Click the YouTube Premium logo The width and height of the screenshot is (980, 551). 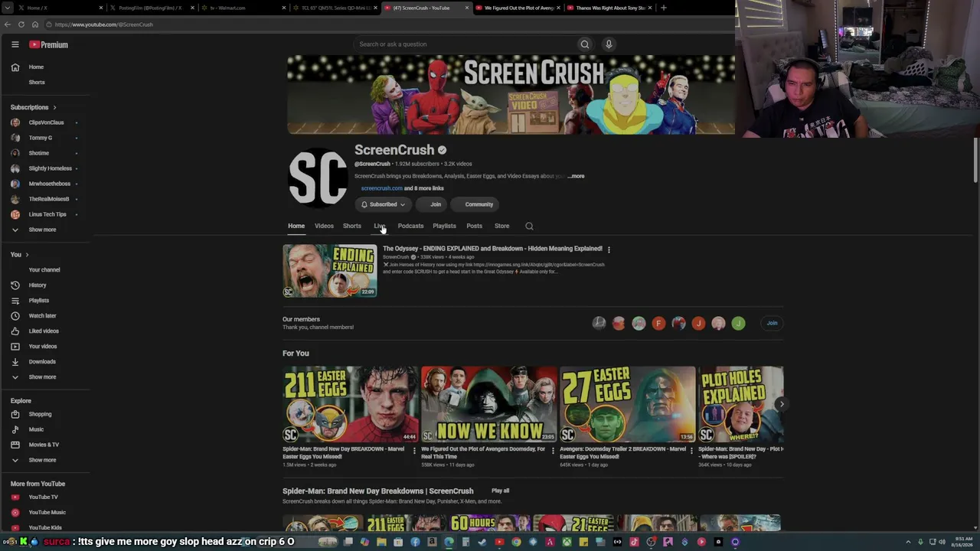click(49, 44)
